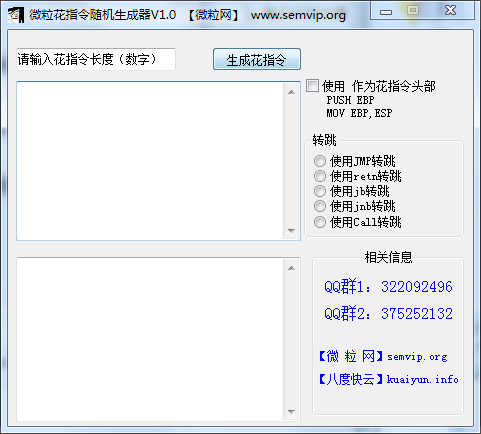Click QQ群2 number 375252132

[417, 314]
